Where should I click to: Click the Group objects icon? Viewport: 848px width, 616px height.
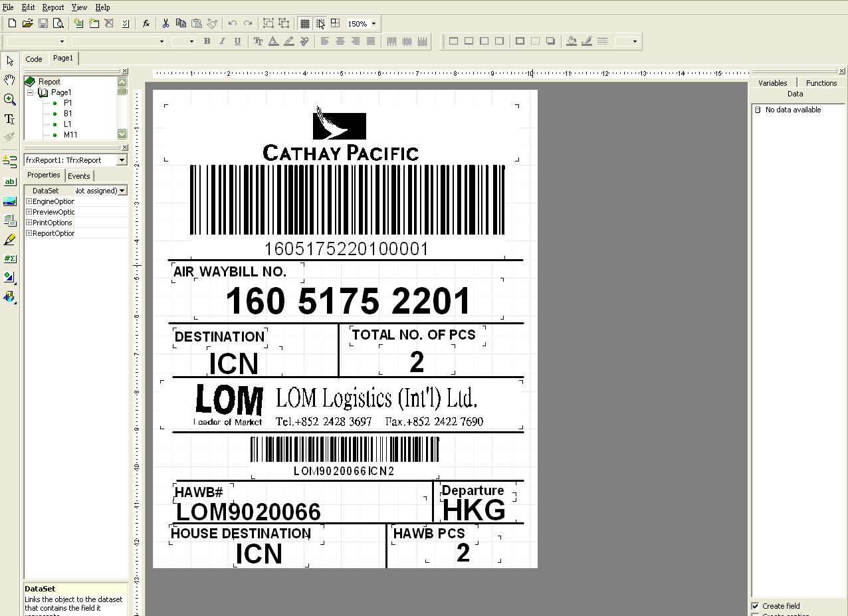tap(268, 23)
